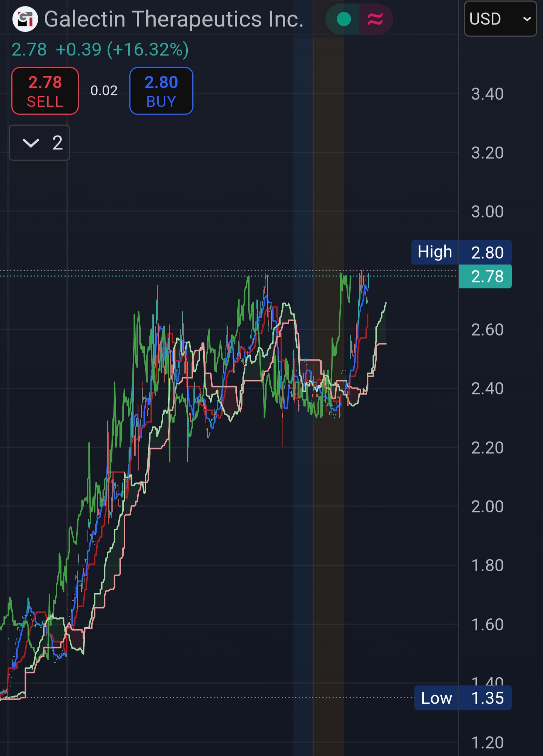Click the 2.78 SELL button
This screenshot has height=756, width=543.
[45, 91]
